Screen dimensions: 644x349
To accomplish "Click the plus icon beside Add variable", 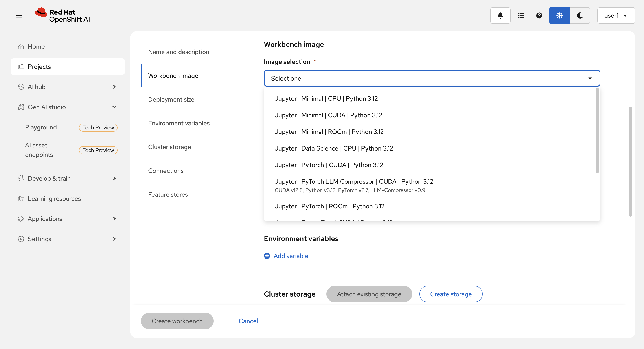I will coord(267,256).
